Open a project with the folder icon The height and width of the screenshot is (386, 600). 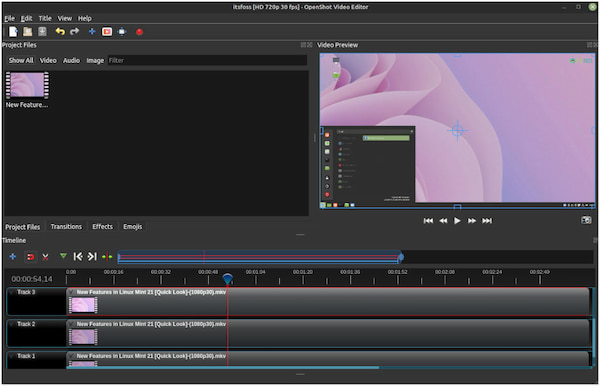pos(28,32)
